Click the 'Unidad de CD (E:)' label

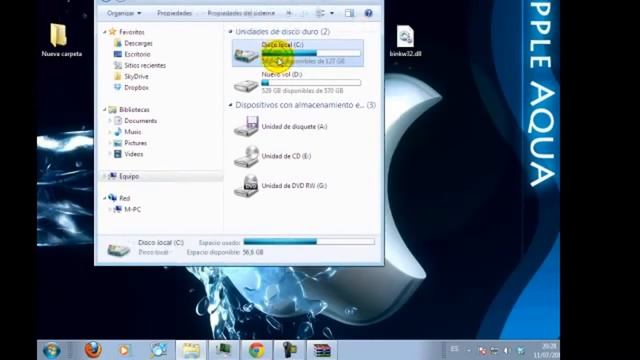coord(286,156)
